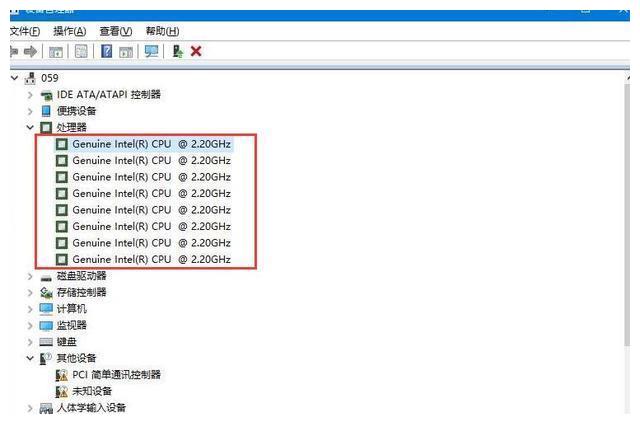The width and height of the screenshot is (640, 424).
Task: Click the vertical scrollbar of the device tree
Action: pyautogui.click(x=627, y=214)
